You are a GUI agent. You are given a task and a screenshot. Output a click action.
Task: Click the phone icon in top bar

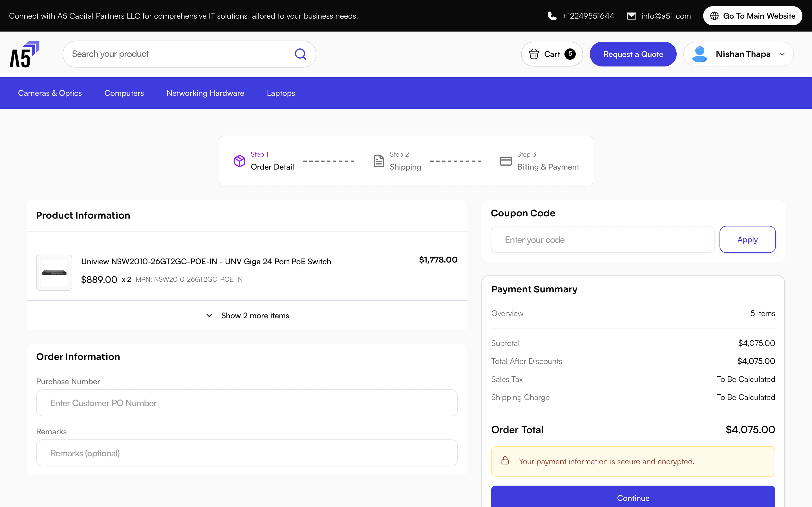(x=552, y=16)
